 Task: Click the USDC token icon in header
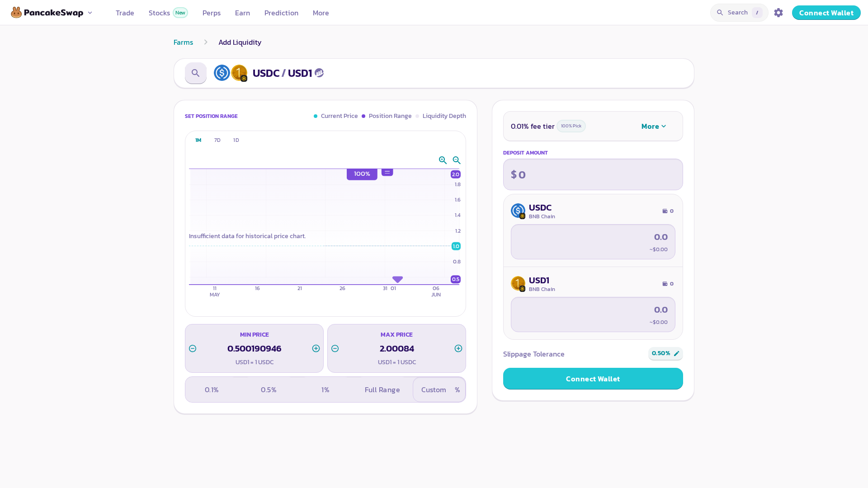222,73
